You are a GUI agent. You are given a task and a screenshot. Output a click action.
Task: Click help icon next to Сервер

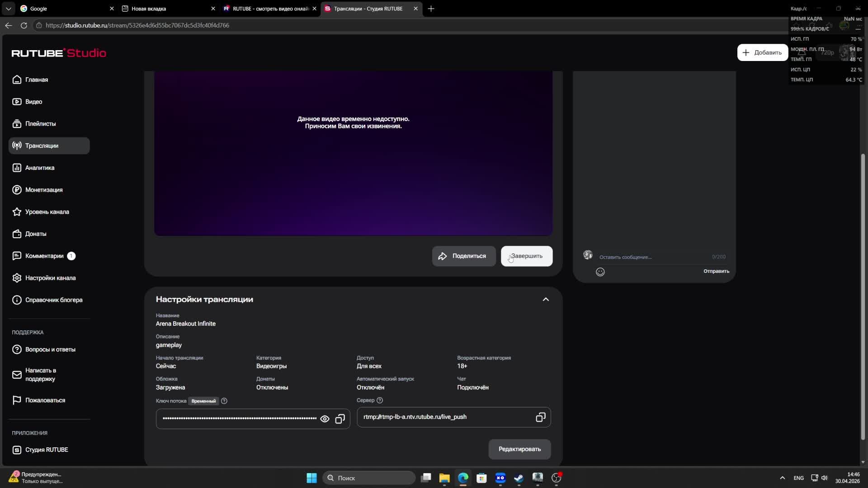380,400
